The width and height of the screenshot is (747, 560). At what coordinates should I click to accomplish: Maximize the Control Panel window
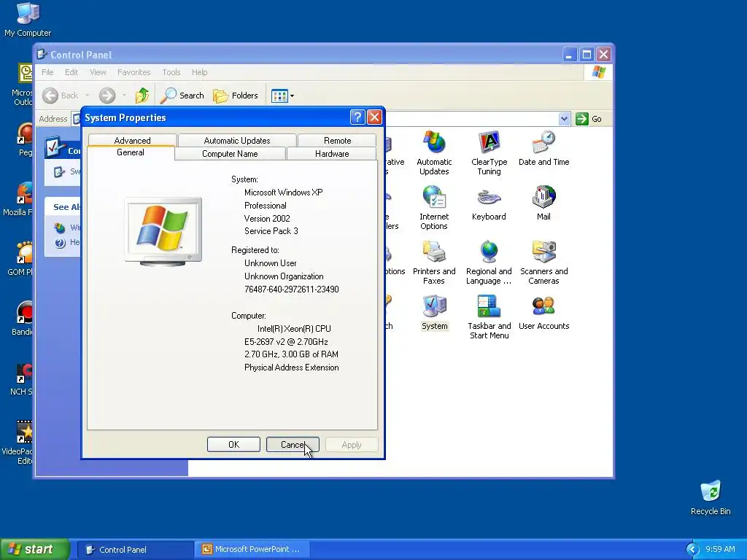click(587, 54)
